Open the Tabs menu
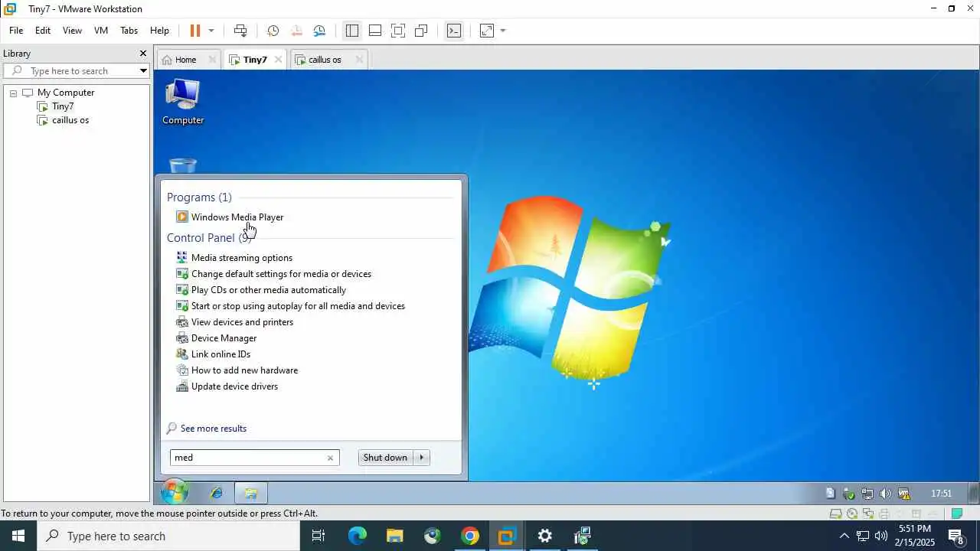Viewport: 980px width, 551px height. pos(129,31)
